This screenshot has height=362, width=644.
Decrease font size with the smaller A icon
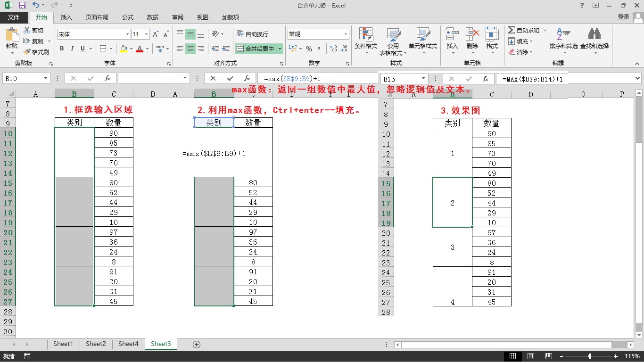(166, 34)
